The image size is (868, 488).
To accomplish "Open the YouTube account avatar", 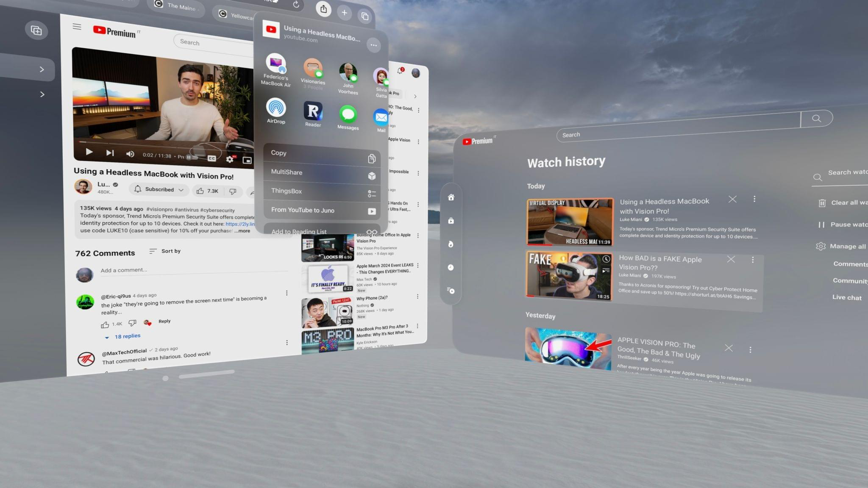I will point(416,73).
